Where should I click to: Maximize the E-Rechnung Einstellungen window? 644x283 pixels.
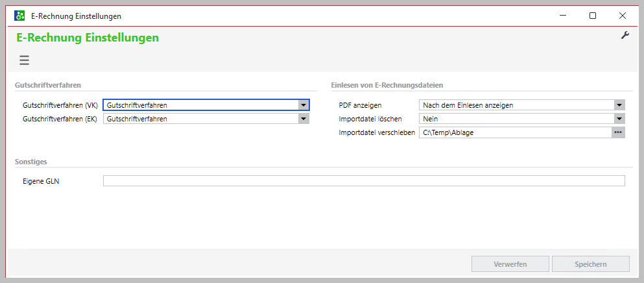point(592,16)
